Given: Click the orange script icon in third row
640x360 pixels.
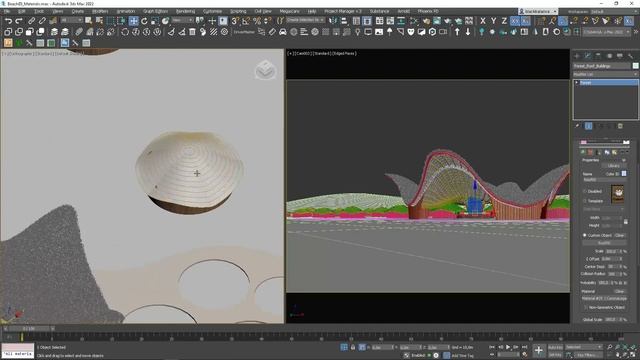Looking at the screenshot, I should click(8, 42).
